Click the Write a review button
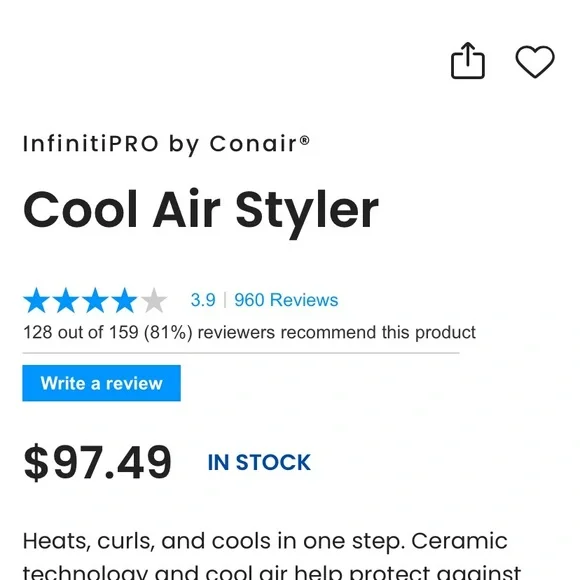 101,383
